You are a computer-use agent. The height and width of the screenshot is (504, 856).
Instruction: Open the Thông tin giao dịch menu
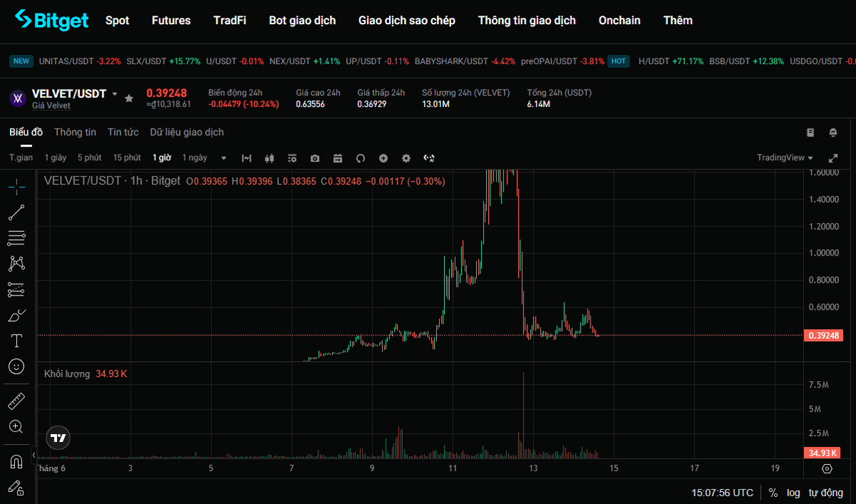(527, 20)
